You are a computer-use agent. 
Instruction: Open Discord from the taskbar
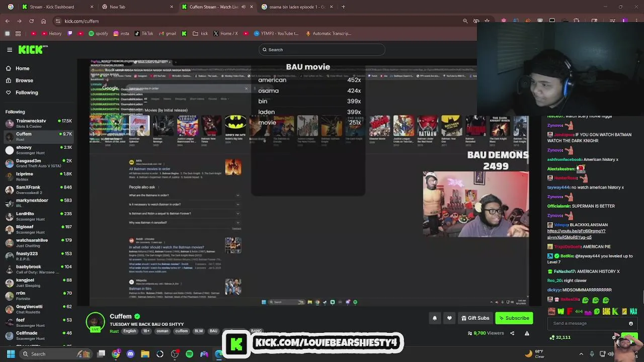point(131,354)
